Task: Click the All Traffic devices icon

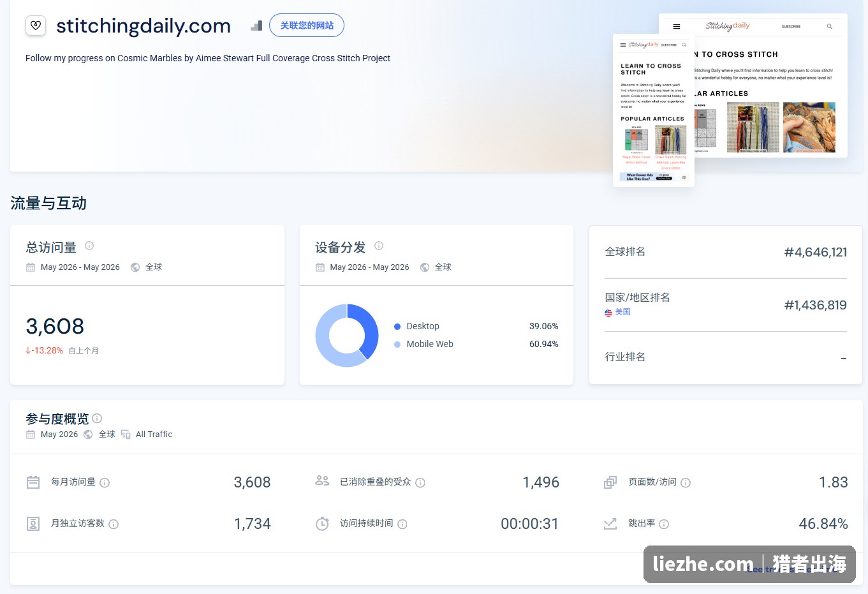Action: coord(126,434)
